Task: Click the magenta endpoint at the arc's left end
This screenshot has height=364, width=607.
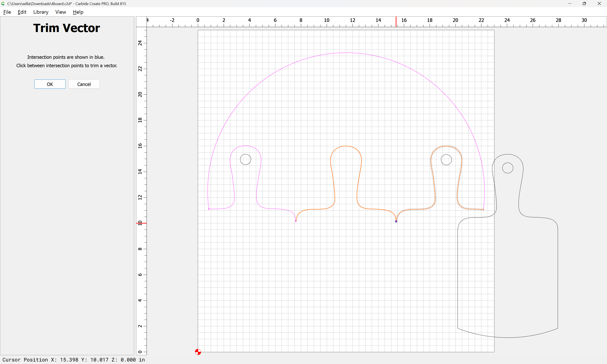Action: click(x=209, y=209)
